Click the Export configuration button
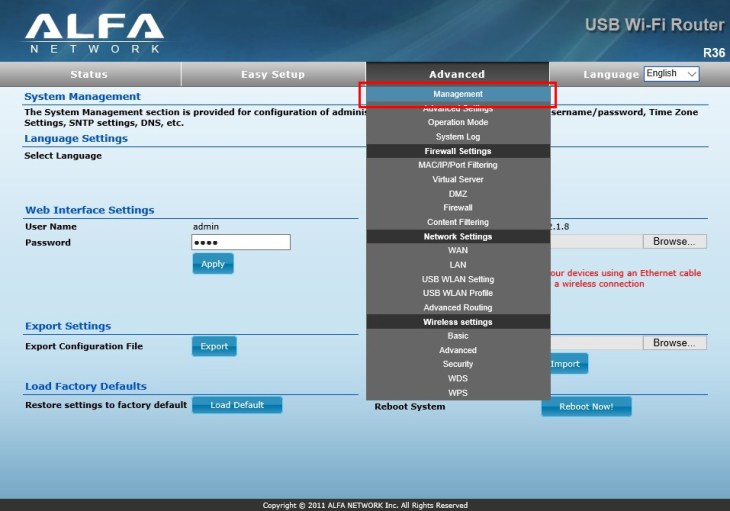The height and width of the screenshot is (511, 730). point(214,346)
